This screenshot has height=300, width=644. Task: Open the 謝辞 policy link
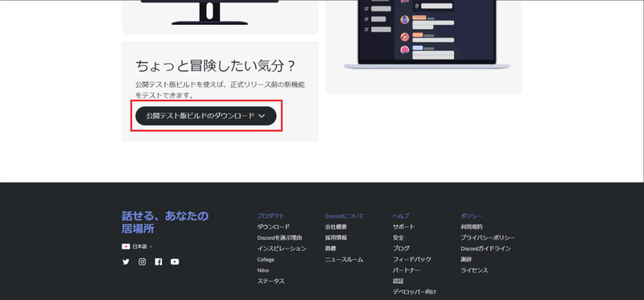pos(466,259)
